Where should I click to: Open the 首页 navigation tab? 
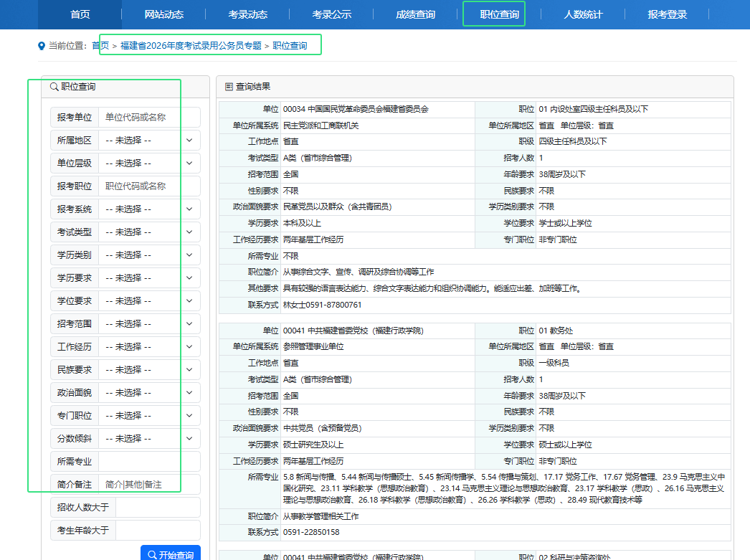pyautogui.click(x=80, y=14)
